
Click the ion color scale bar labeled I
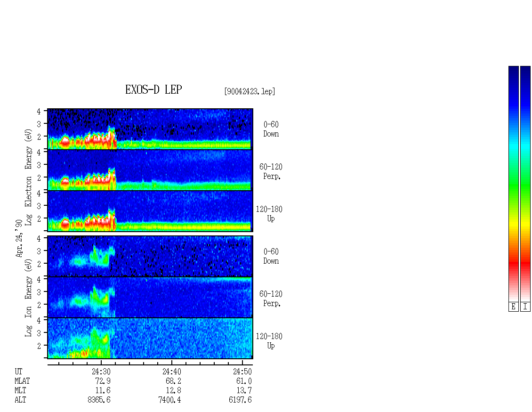coord(525,184)
